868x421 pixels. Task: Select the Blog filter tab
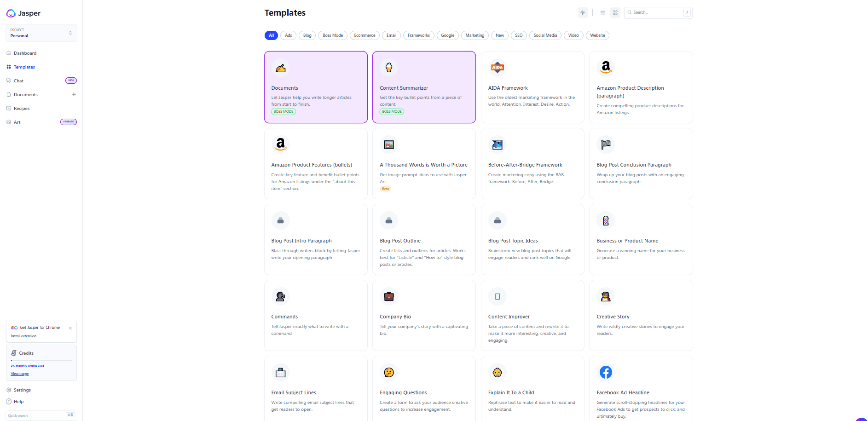click(x=307, y=35)
